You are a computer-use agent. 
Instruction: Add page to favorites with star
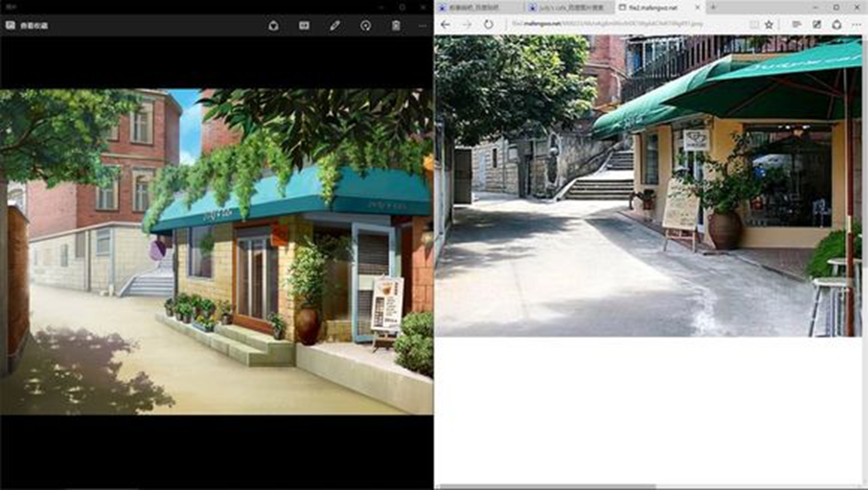click(769, 24)
